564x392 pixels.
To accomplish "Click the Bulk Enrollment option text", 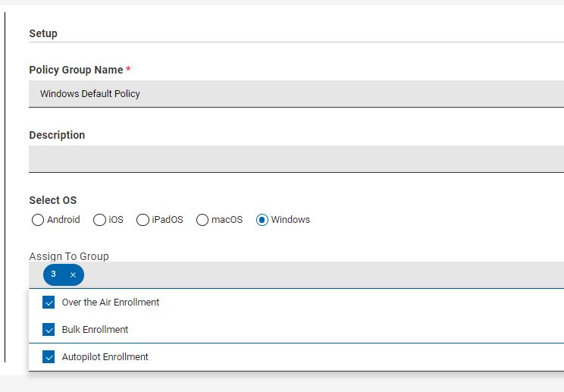I will coord(95,329).
